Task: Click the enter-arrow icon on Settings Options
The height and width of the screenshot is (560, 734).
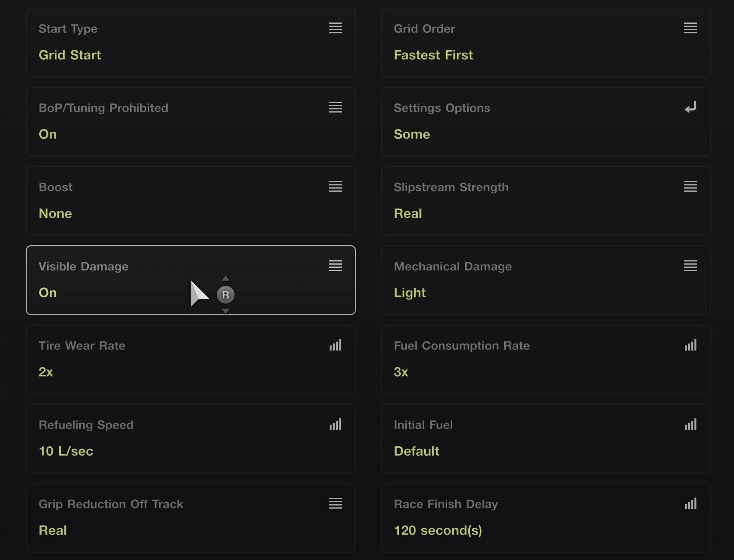Action: click(x=690, y=107)
